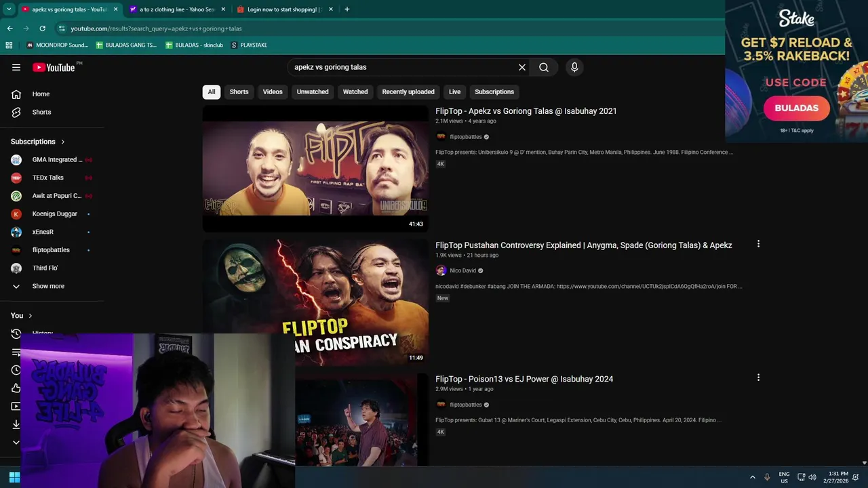
Task: Open Koenigs Duggar subscription
Action: point(52,214)
